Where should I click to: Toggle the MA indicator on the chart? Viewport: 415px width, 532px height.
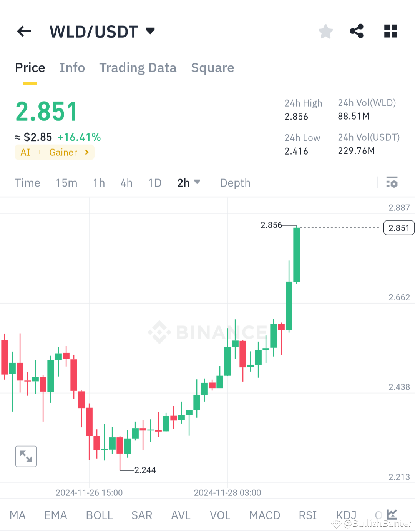click(x=18, y=515)
